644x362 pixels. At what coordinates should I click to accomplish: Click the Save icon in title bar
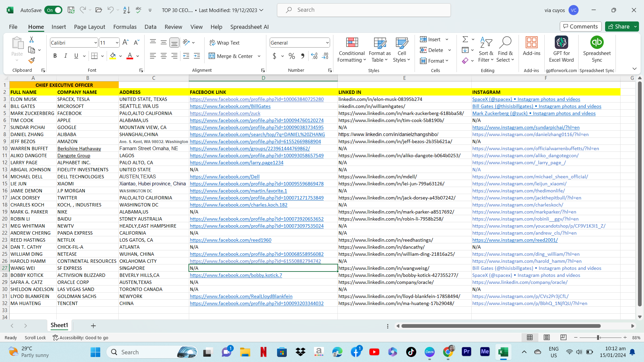click(71, 10)
